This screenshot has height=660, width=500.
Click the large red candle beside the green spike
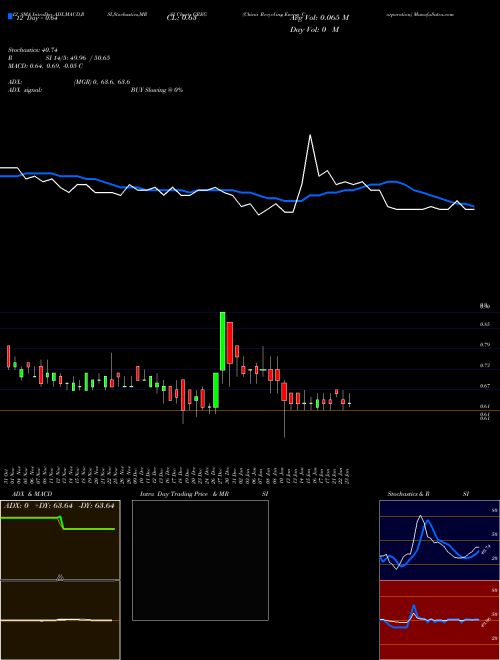[229, 343]
